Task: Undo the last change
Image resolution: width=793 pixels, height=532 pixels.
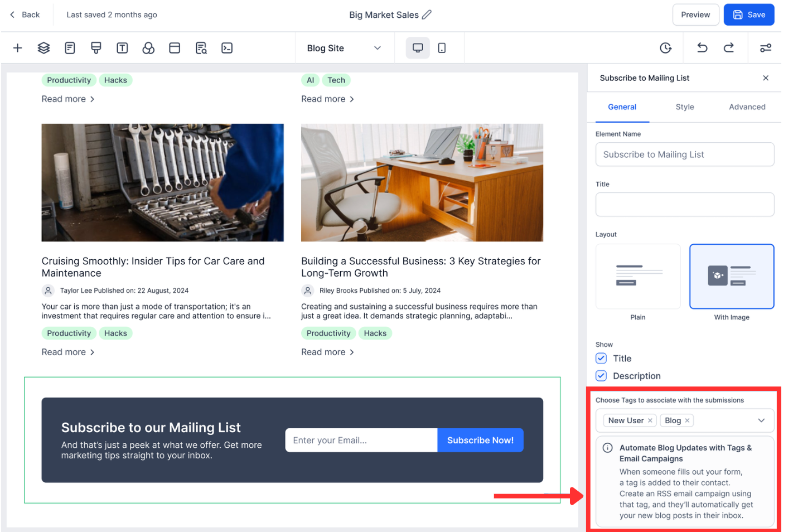Action: (x=702, y=48)
